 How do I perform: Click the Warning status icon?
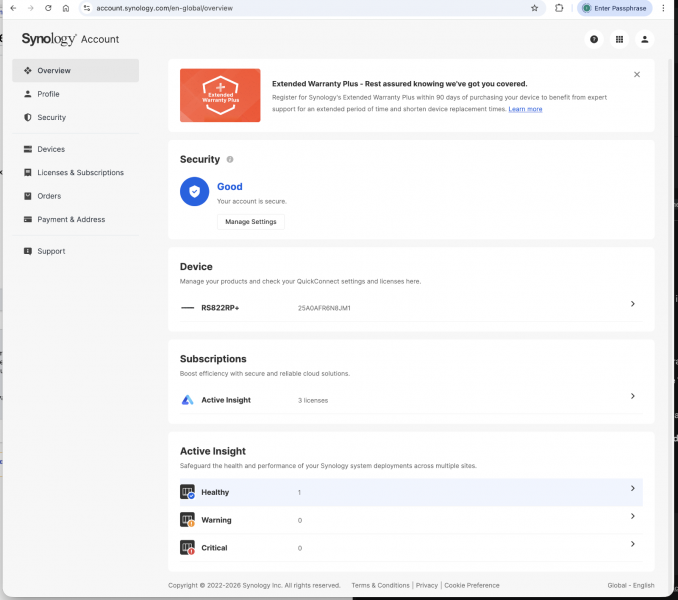tap(187, 520)
